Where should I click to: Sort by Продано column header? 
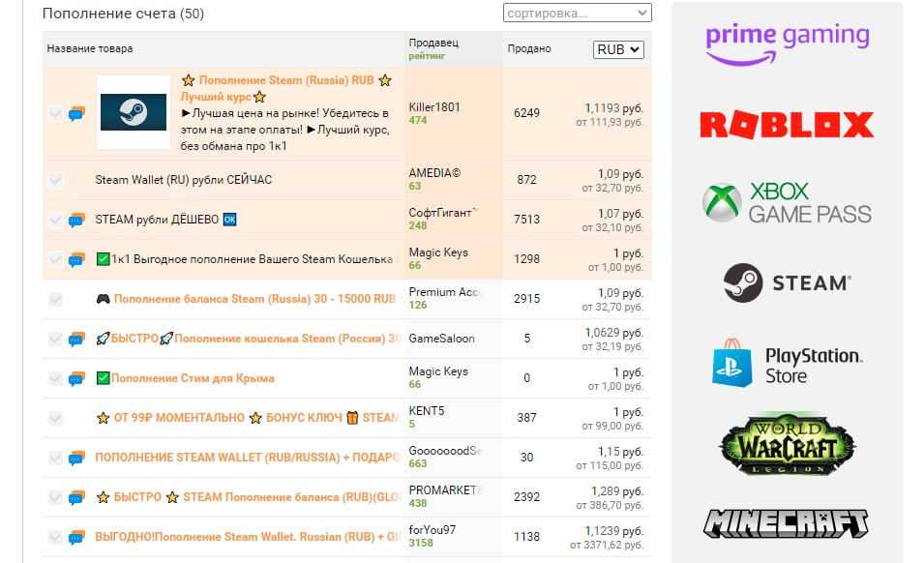(529, 49)
